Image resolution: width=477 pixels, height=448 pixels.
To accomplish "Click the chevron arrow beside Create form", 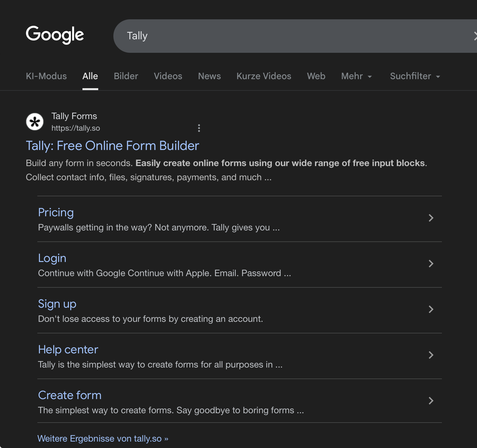I will pos(431,401).
